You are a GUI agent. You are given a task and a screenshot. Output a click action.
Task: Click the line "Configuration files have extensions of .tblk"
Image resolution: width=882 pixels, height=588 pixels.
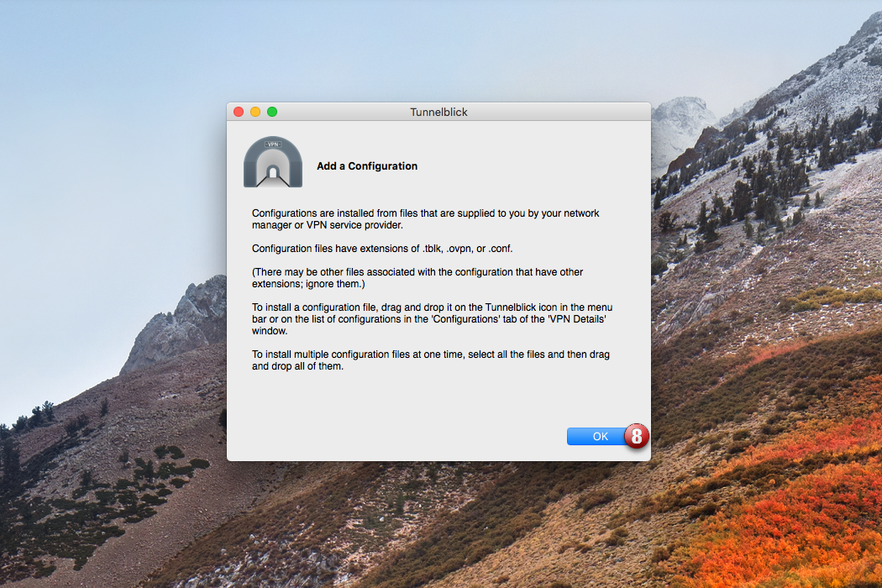pos(382,248)
